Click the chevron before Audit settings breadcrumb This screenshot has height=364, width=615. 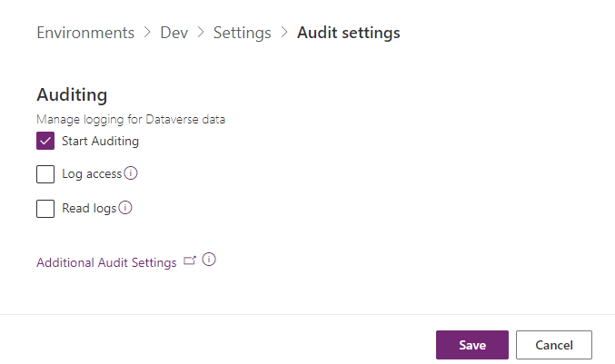(x=284, y=33)
